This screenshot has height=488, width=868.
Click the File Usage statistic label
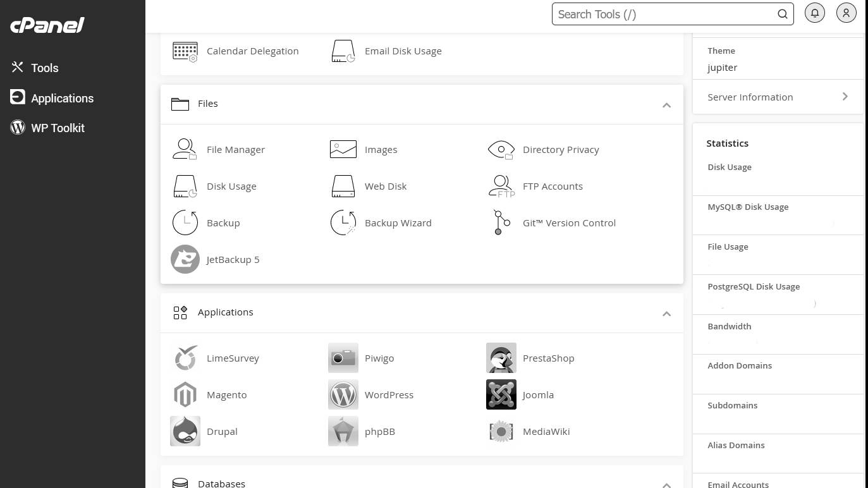(x=728, y=247)
